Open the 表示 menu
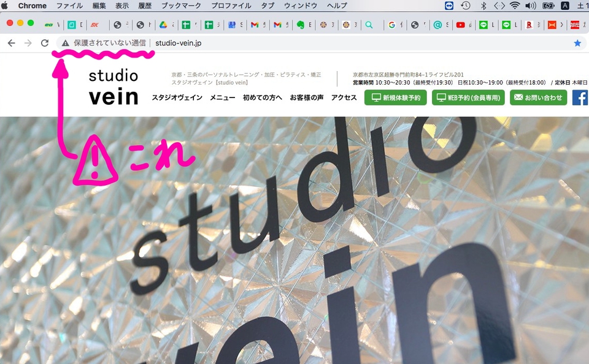 (x=121, y=6)
